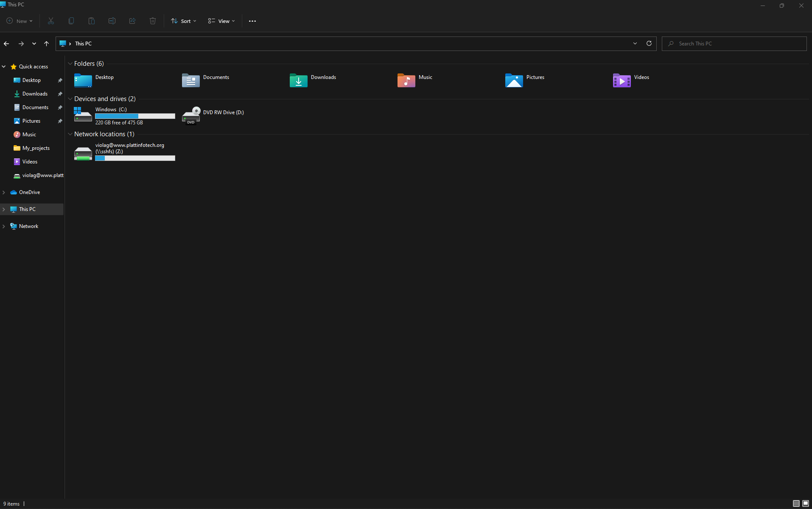Image resolution: width=812 pixels, height=509 pixels.
Task: Refresh the This PC view
Action: coord(649,43)
